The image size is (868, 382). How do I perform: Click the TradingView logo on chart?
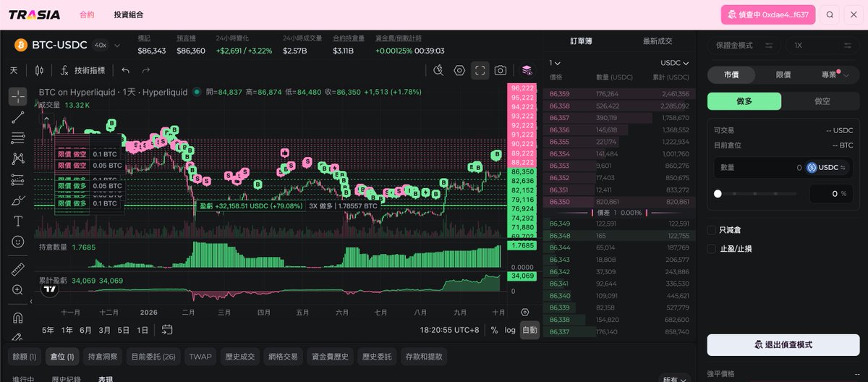(x=50, y=289)
